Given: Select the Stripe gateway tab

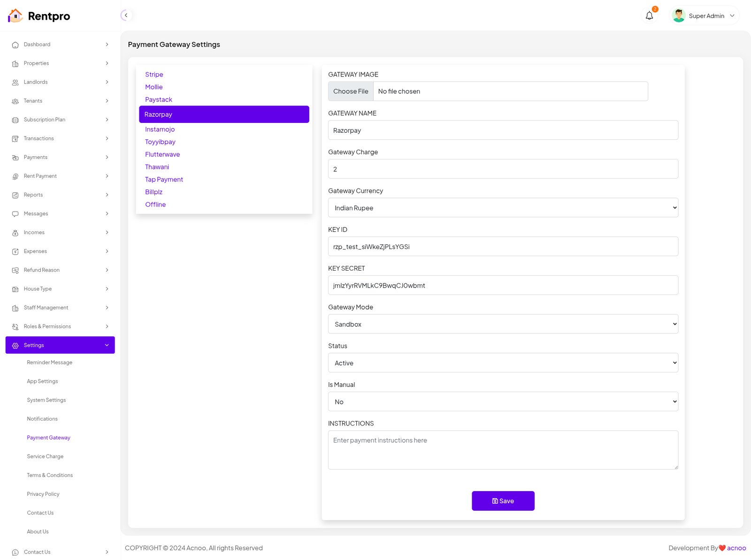Looking at the screenshot, I should 154,75.
